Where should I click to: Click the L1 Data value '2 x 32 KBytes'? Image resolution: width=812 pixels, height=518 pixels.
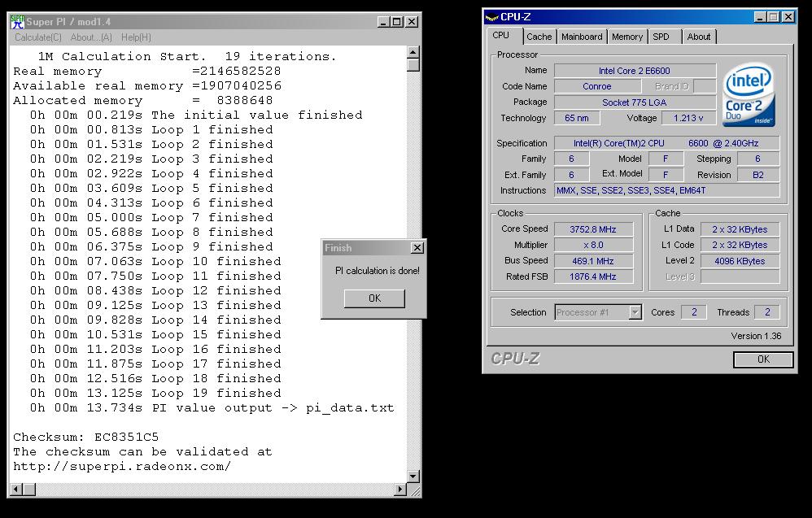[x=740, y=229]
